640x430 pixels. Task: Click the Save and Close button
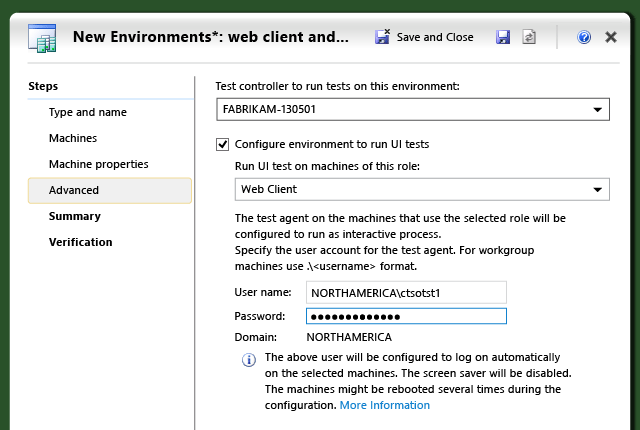click(x=424, y=37)
